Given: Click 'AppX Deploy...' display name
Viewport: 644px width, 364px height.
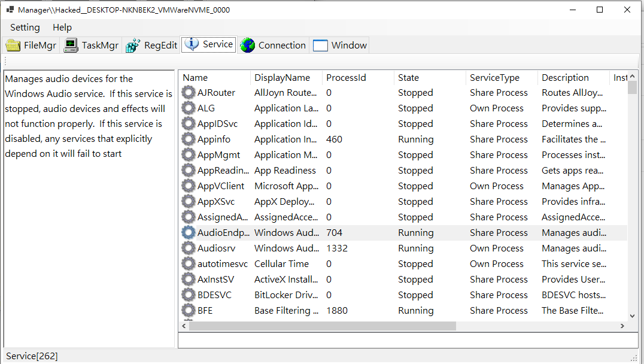Looking at the screenshot, I should click(x=284, y=202).
